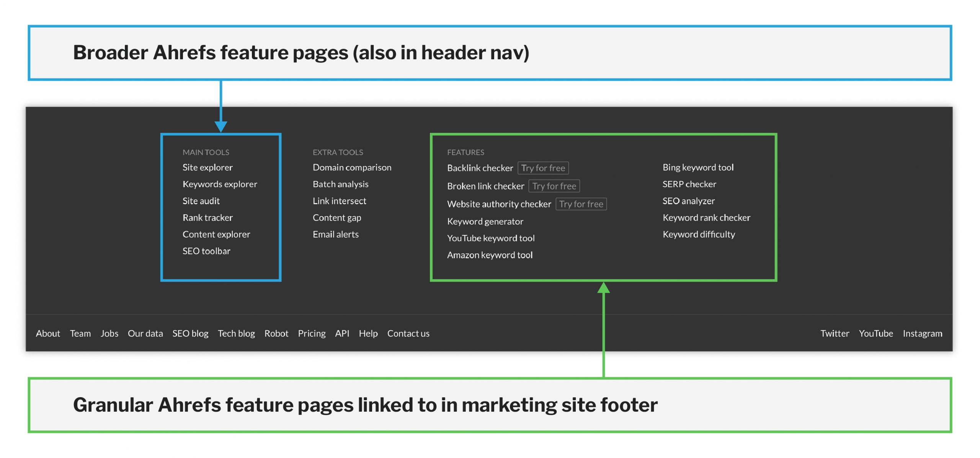
Task: Open the Instagram social link
Action: 923,334
